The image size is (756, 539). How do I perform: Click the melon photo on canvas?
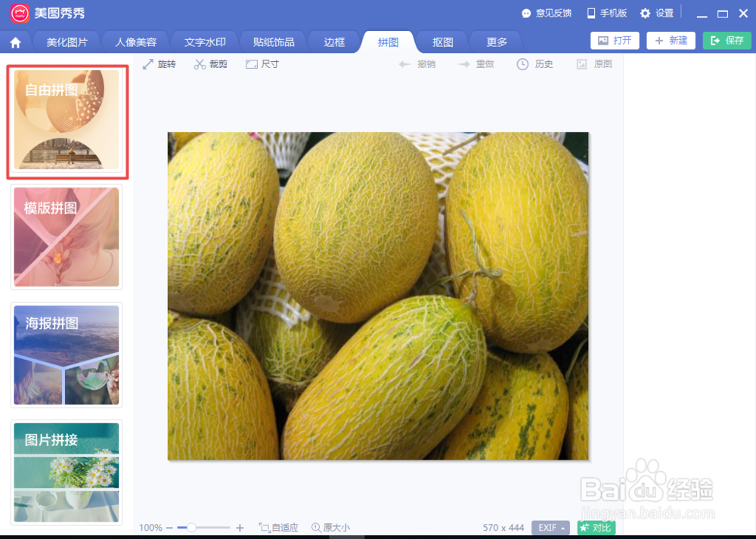click(x=378, y=296)
